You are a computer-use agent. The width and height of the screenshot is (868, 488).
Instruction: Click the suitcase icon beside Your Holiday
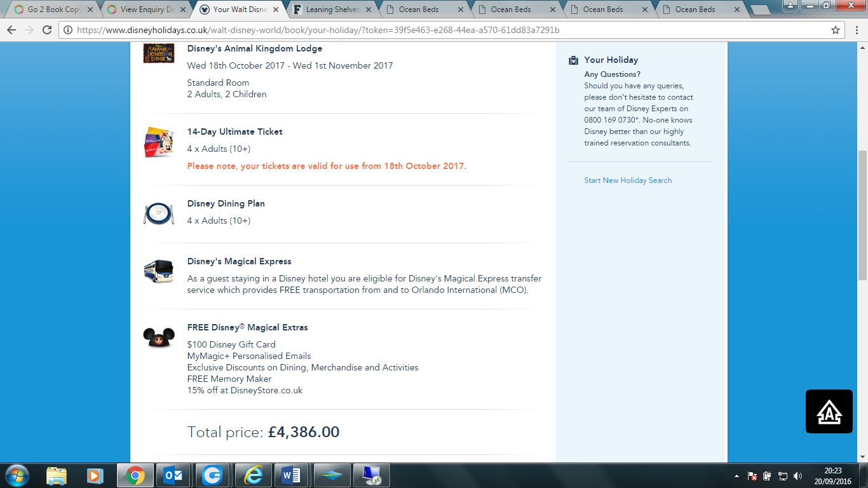pos(573,60)
